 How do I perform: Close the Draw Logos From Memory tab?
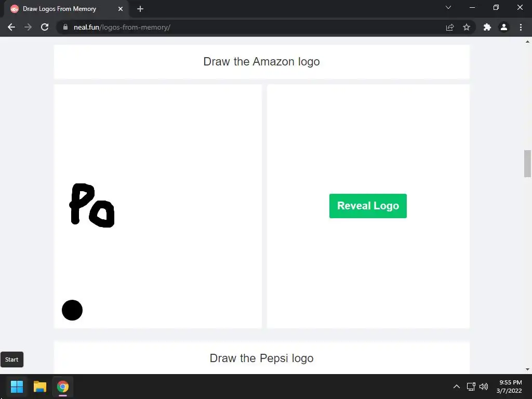tap(121, 9)
